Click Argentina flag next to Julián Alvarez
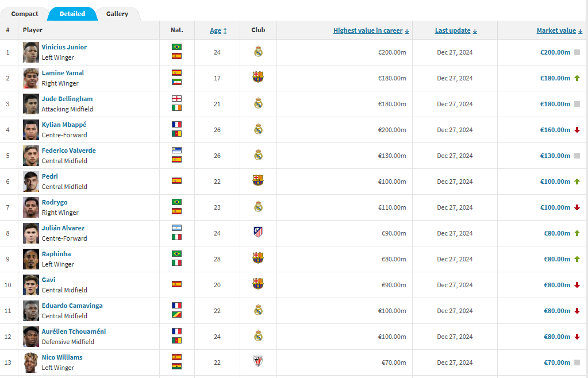Viewport: 588px width, 378px height. coord(176,227)
